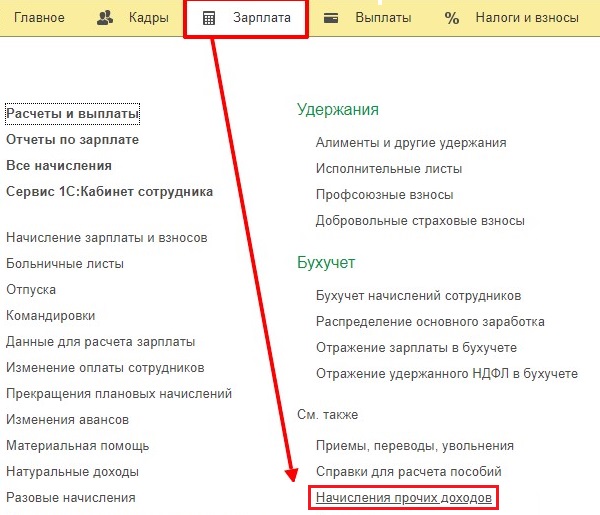600x515 pixels.
Task: Open Справки для расчета пособий
Action: click(409, 472)
